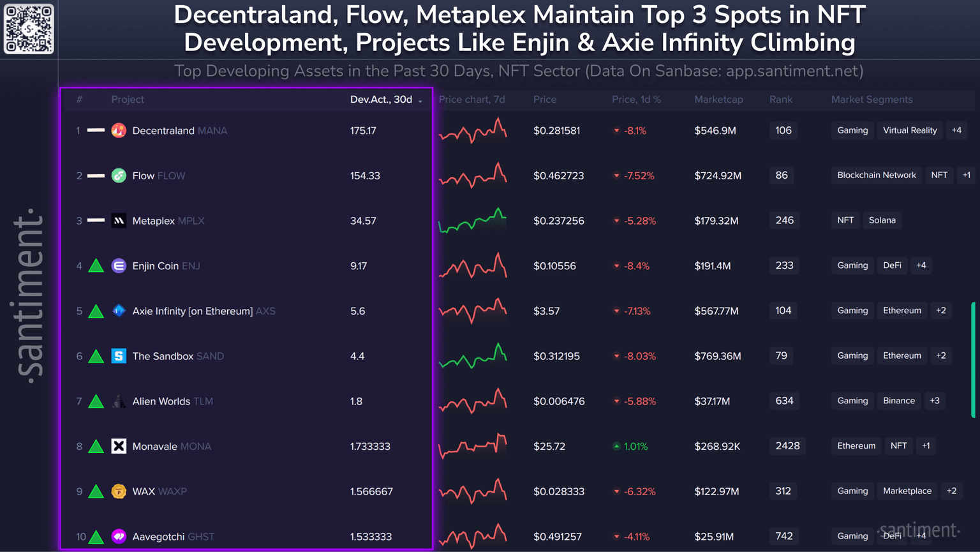Select the Blockchain Network segment tag
This screenshot has width=980, height=552.
coord(876,175)
